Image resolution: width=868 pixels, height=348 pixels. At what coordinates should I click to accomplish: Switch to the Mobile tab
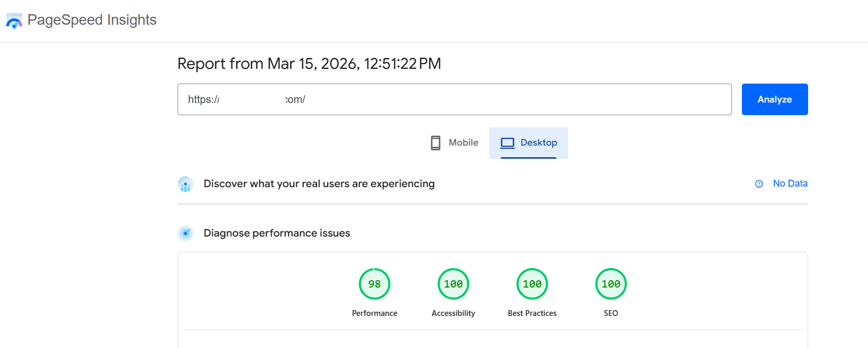(x=454, y=143)
